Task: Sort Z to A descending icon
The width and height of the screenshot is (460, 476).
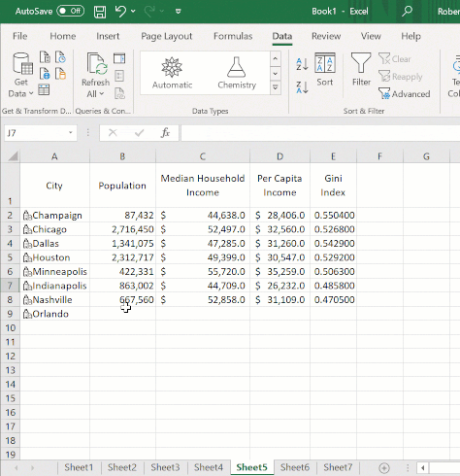Action: (x=302, y=87)
